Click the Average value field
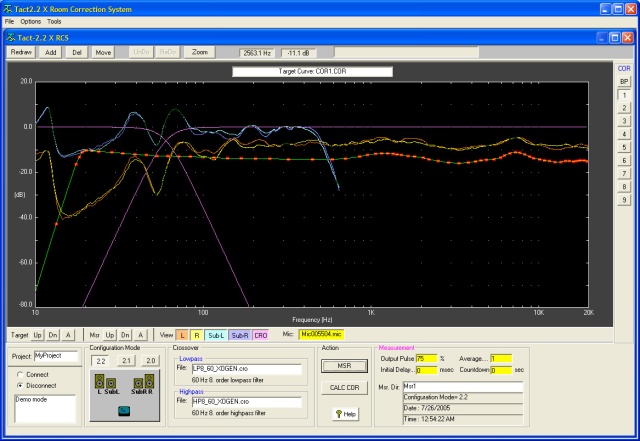640x441 pixels. pos(501,359)
